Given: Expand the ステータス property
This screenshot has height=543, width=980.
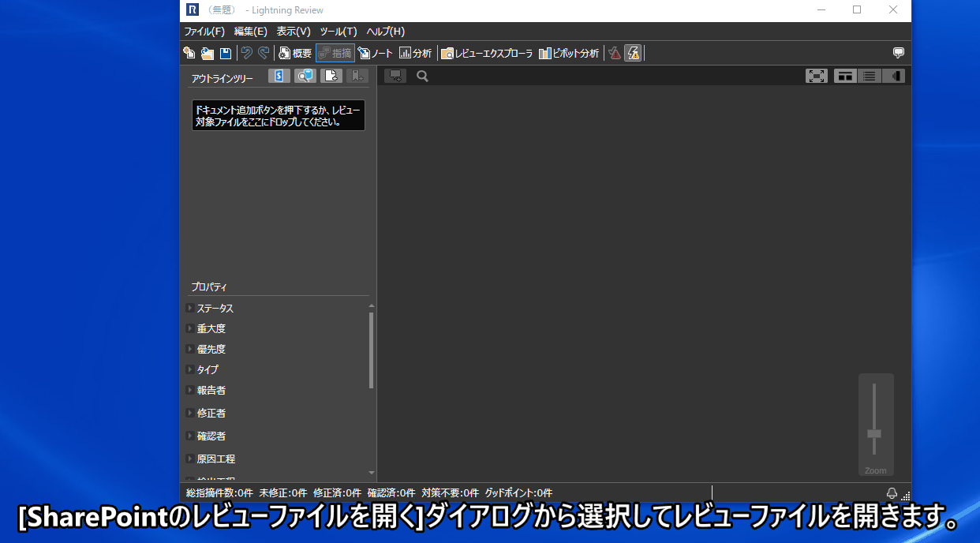Looking at the screenshot, I should click(190, 308).
